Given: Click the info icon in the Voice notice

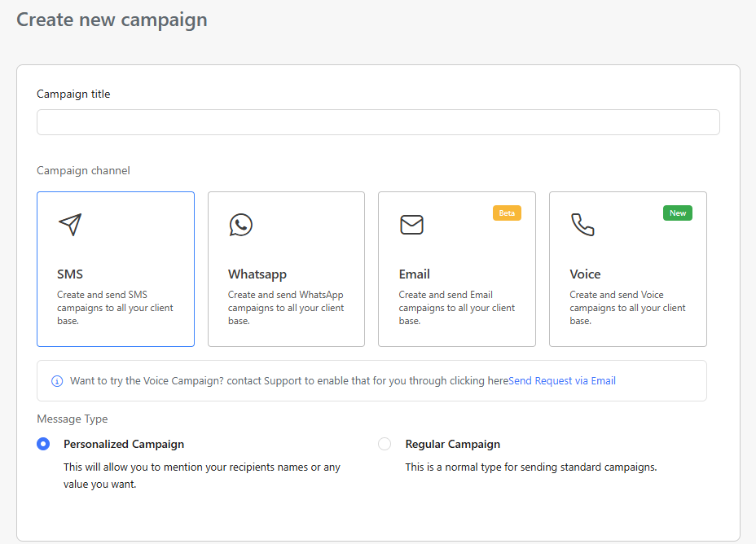Looking at the screenshot, I should click(x=57, y=381).
